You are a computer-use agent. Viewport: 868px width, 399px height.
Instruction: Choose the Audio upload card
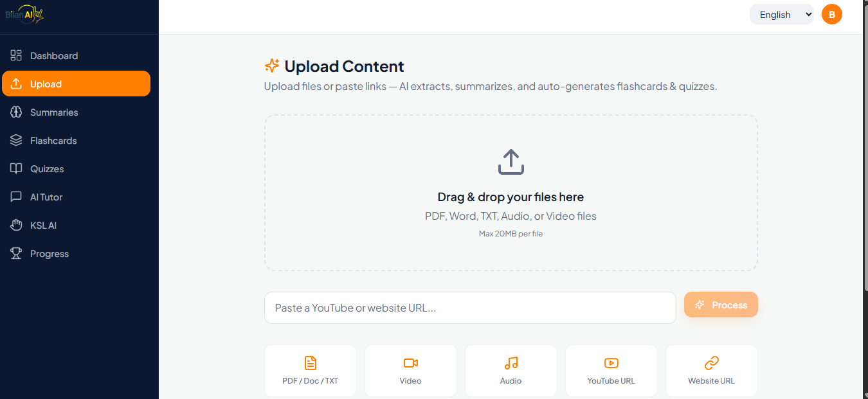tap(511, 371)
